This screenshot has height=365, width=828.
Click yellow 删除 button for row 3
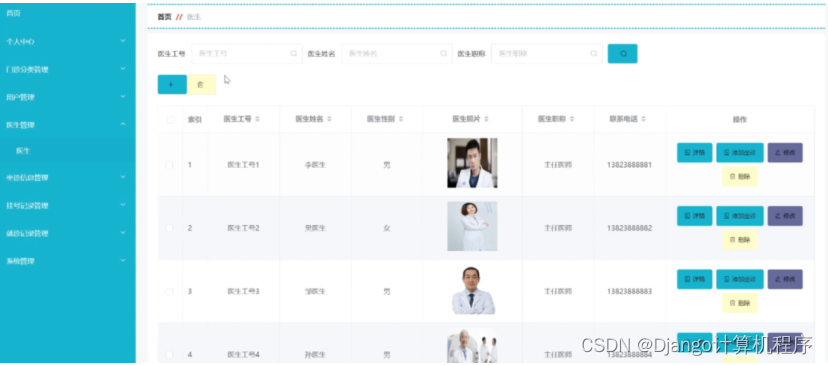coord(739,303)
